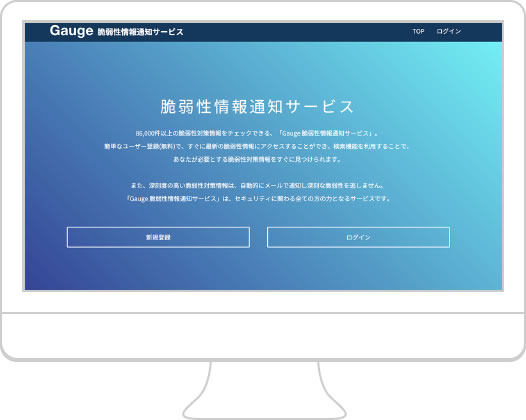The height and width of the screenshot is (420, 526).
Task: Click the Gauge logo in header
Action: pos(71,31)
